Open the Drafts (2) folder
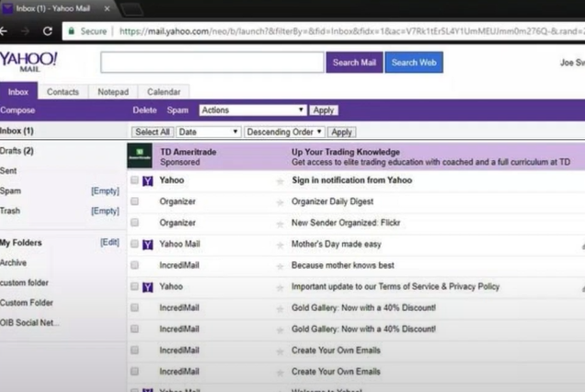585x392 pixels. (17, 151)
